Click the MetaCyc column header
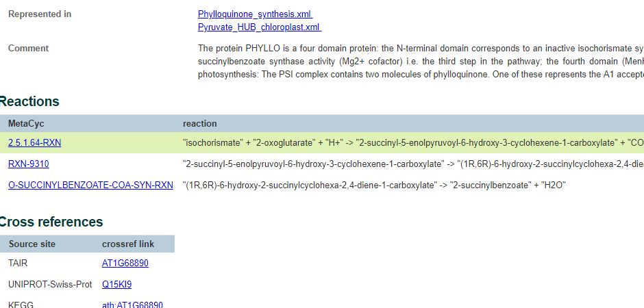Screen dimensions: 644x308 [x=26, y=124]
